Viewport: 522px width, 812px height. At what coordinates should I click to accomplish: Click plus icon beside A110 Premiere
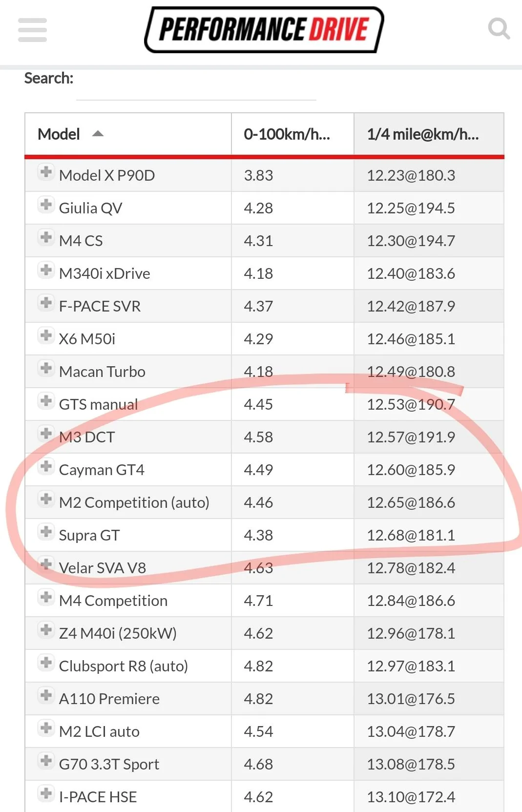tap(46, 695)
